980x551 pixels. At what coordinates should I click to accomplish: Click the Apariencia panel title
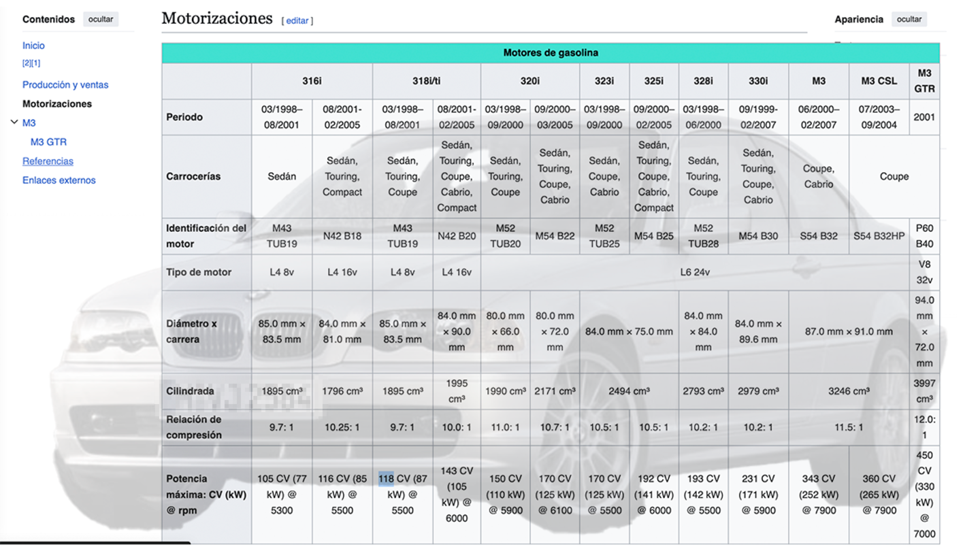pos(859,19)
